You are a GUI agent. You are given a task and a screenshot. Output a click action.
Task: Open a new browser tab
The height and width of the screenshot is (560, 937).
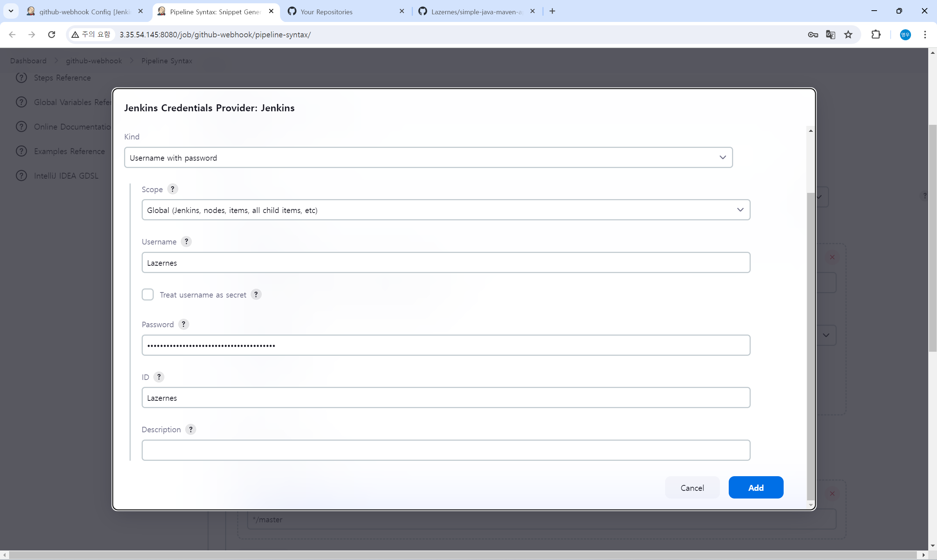[x=552, y=11]
